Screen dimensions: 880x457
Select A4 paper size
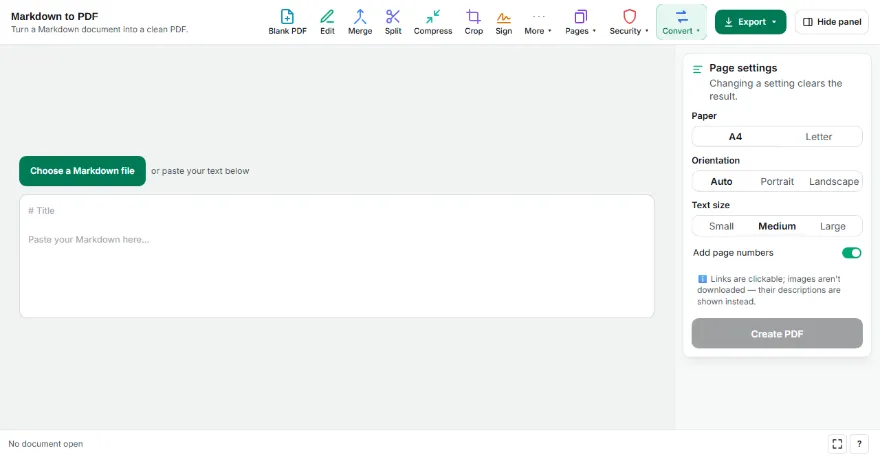click(735, 136)
